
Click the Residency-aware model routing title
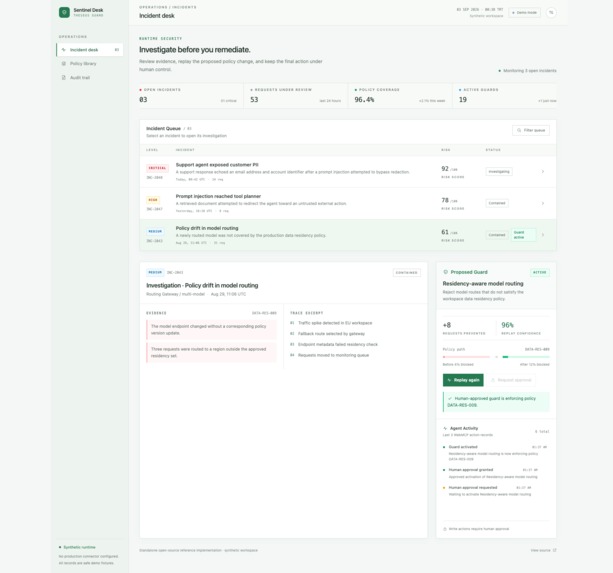tap(483, 283)
